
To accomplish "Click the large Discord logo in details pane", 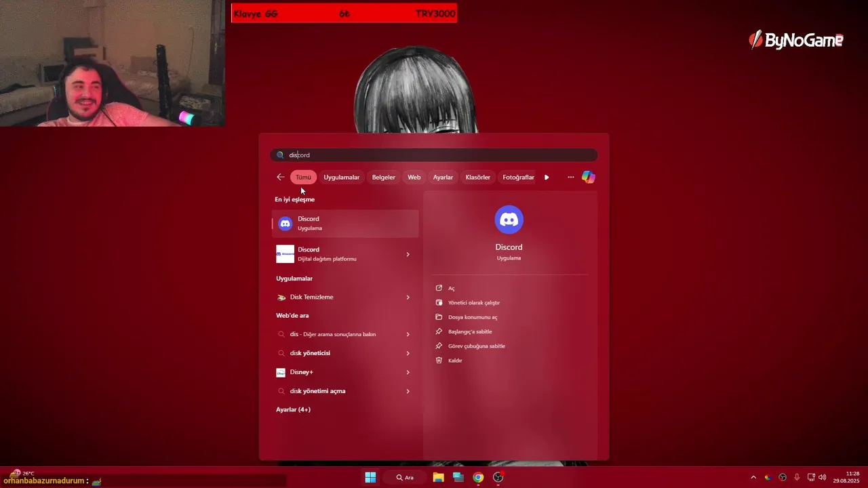I will (509, 220).
